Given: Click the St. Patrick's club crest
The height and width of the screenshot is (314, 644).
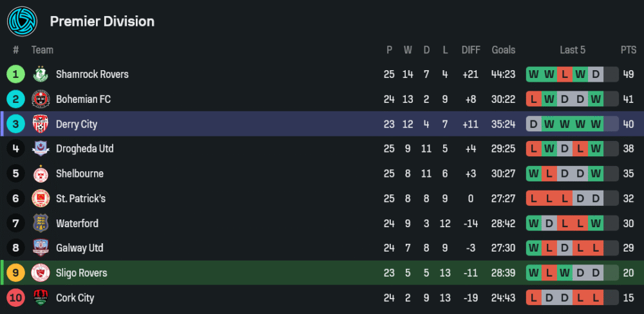Looking at the screenshot, I should 41,198.
